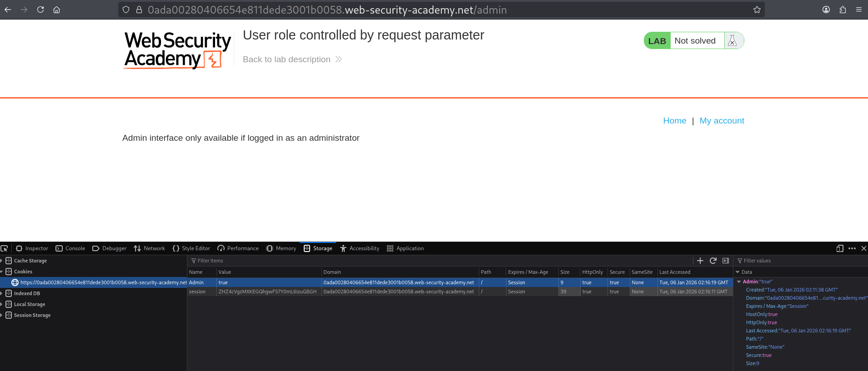
Task: Click the Not solved lab status
Action: click(695, 41)
